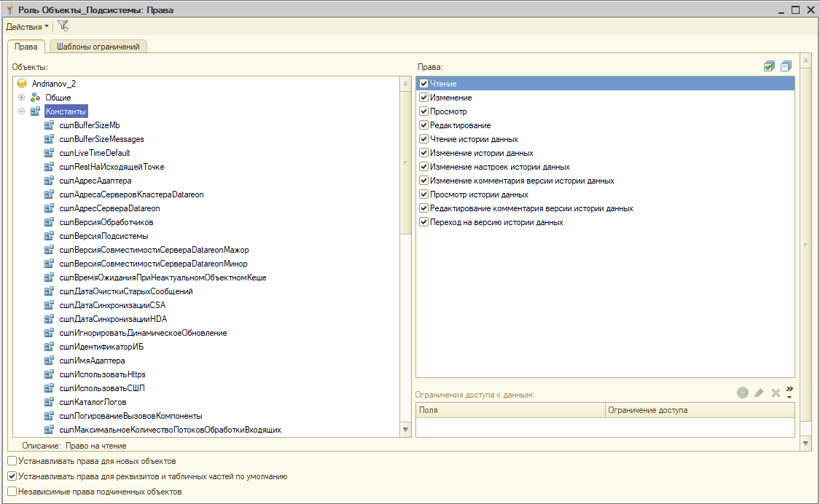
Task: Enable Устанавливать права для новых объектов
Action: click(x=12, y=461)
